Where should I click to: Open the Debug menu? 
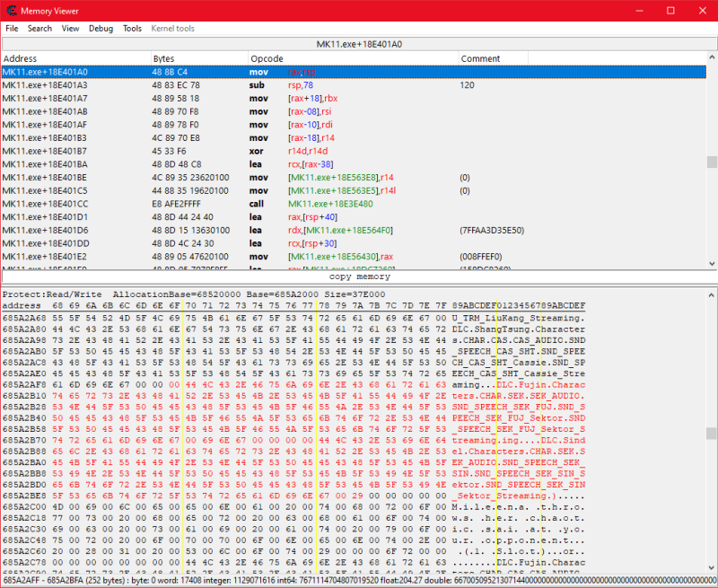(101, 29)
